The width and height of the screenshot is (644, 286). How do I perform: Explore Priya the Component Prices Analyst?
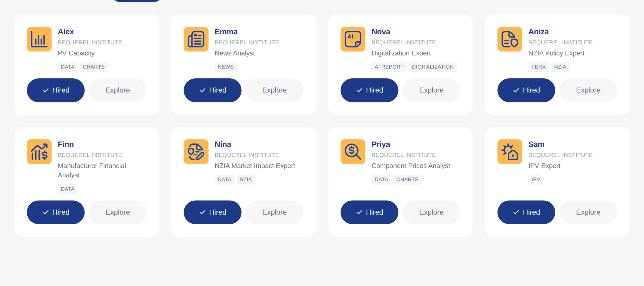(431, 212)
